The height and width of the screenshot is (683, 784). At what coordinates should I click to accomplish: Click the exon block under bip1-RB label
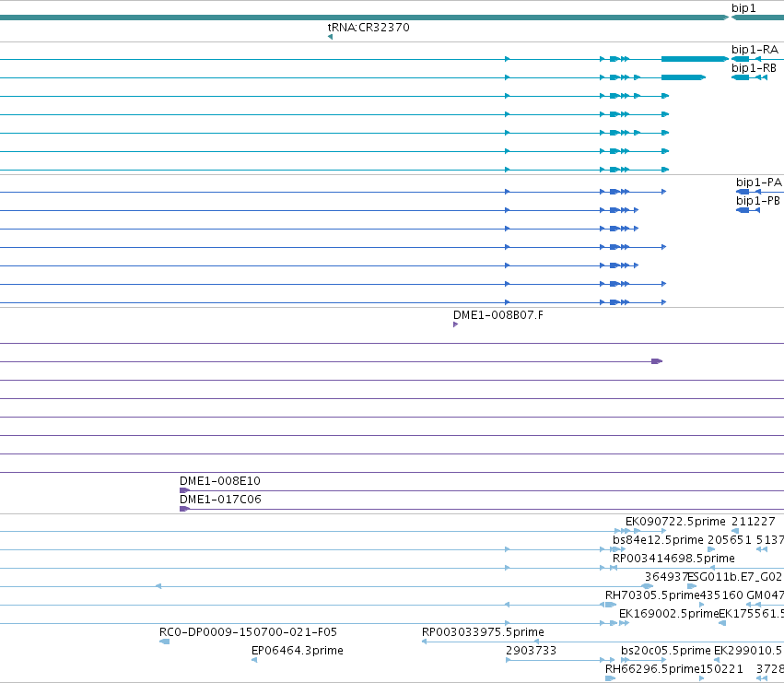741,77
